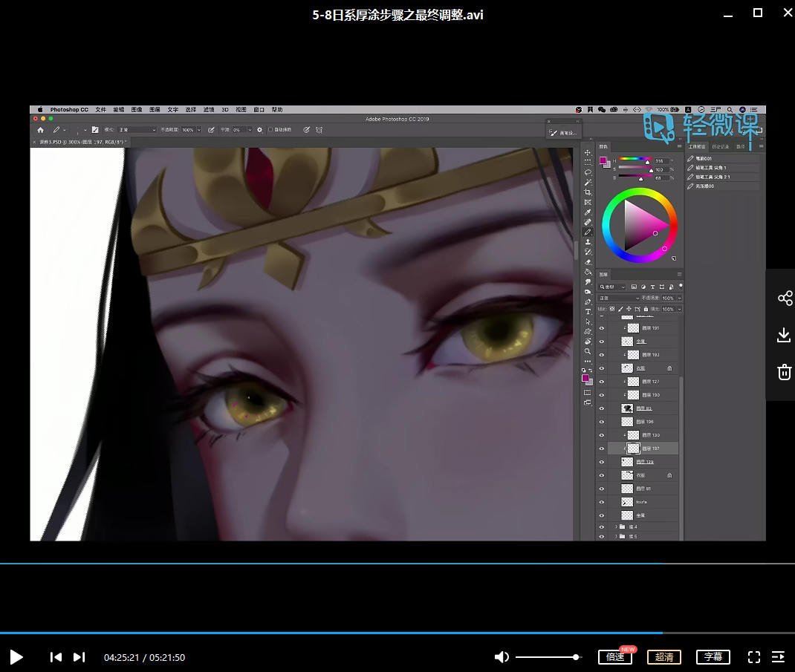The height and width of the screenshot is (672, 795).
Task: Open the 文件 menu
Action: [100, 109]
